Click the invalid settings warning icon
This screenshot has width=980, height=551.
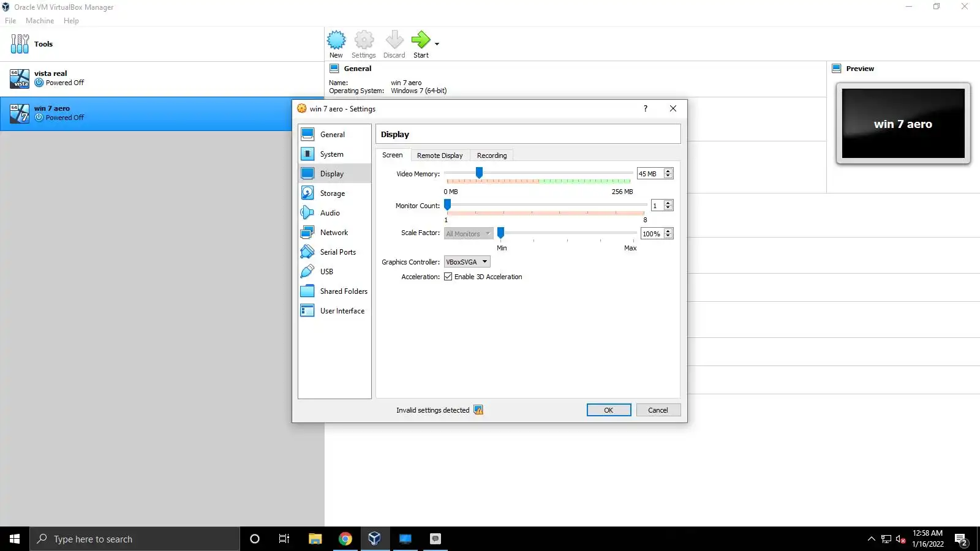(x=478, y=410)
